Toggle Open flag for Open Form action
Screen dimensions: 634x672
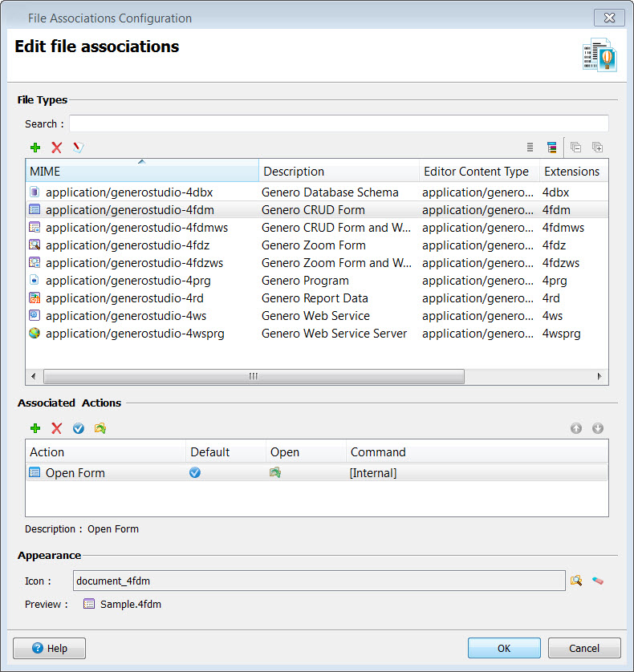coord(275,472)
